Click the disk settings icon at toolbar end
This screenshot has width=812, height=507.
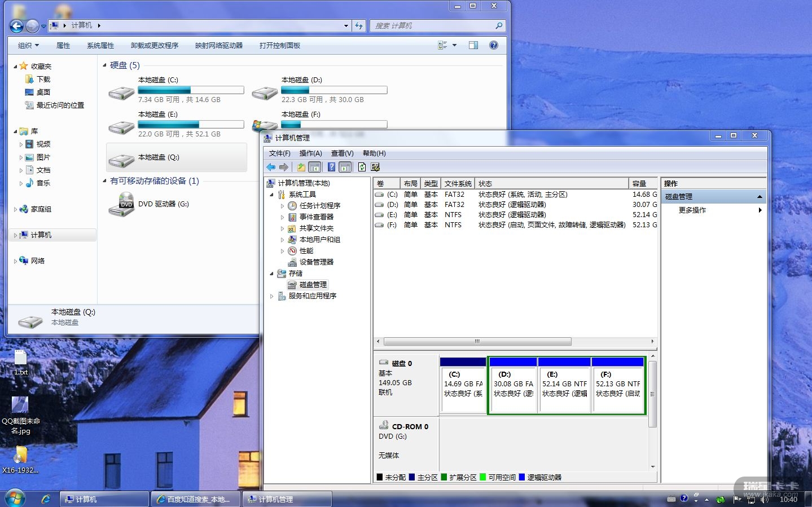point(375,167)
